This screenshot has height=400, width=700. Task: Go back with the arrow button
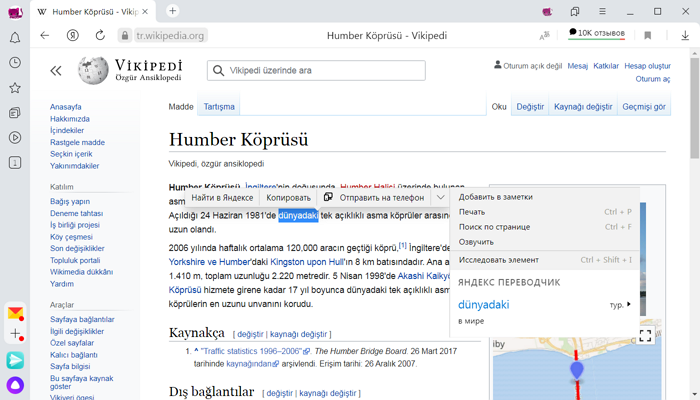coord(45,35)
